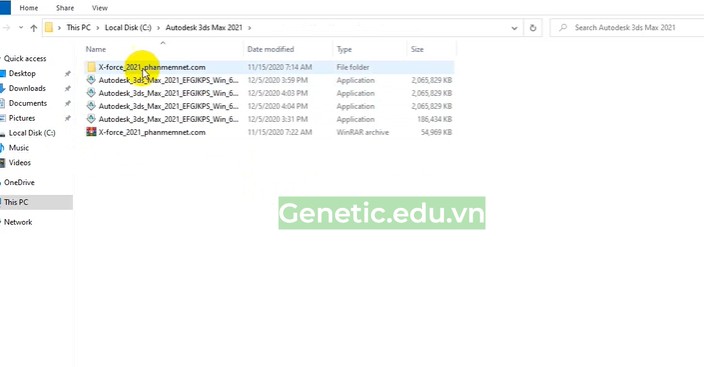The height and width of the screenshot is (367, 704).
Task: Click the yellow folder icon of X-force folder
Action: [91, 67]
